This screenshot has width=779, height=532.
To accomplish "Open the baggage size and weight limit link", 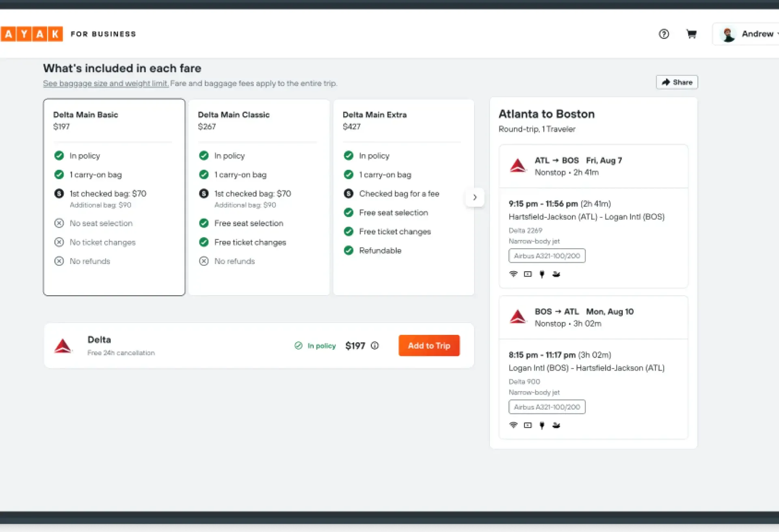I will tap(106, 84).
